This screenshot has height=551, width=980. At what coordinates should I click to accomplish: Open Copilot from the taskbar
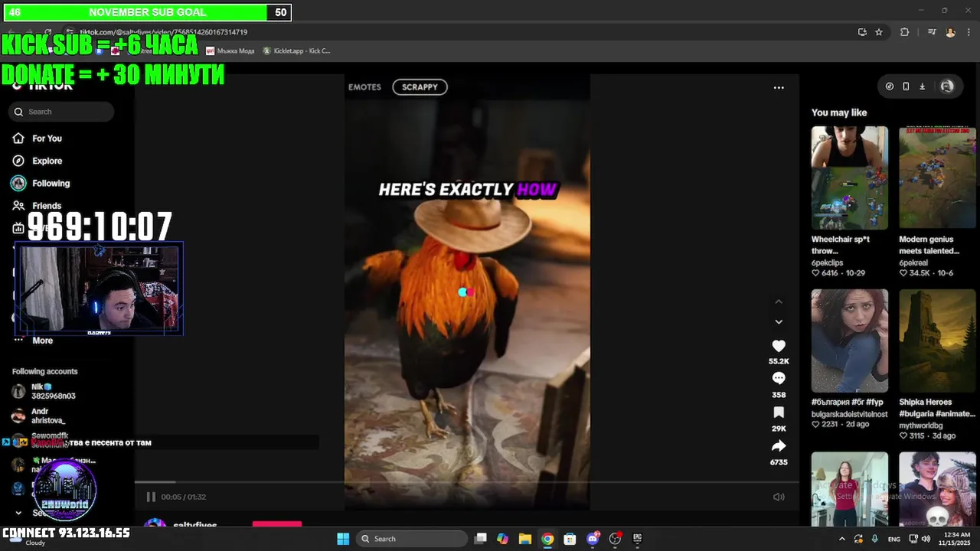coord(502,539)
